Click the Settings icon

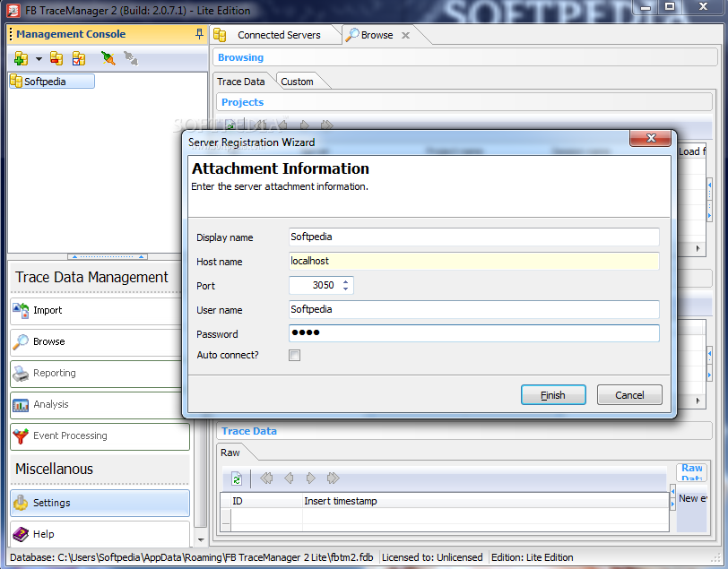coord(21,503)
